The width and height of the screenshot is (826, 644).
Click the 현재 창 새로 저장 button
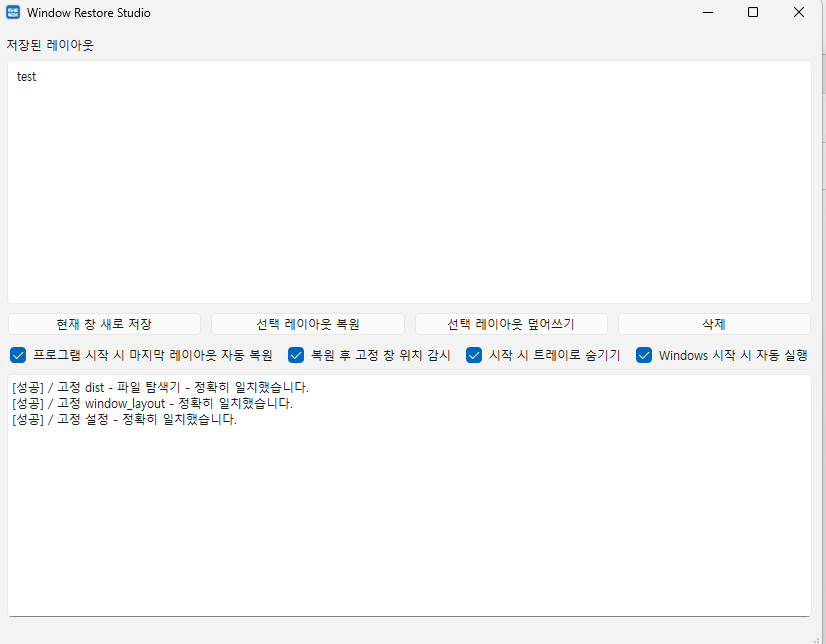click(104, 324)
